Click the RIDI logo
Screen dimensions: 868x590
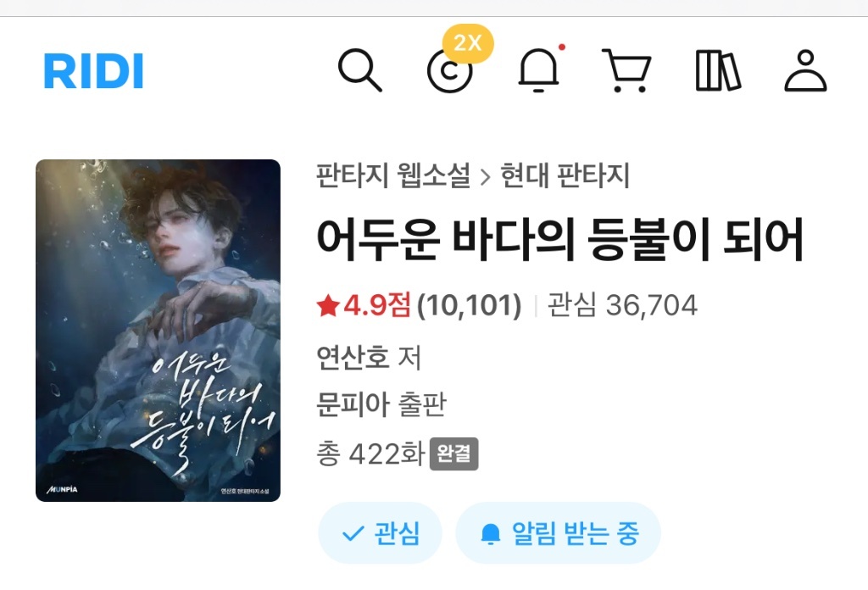[x=93, y=71]
